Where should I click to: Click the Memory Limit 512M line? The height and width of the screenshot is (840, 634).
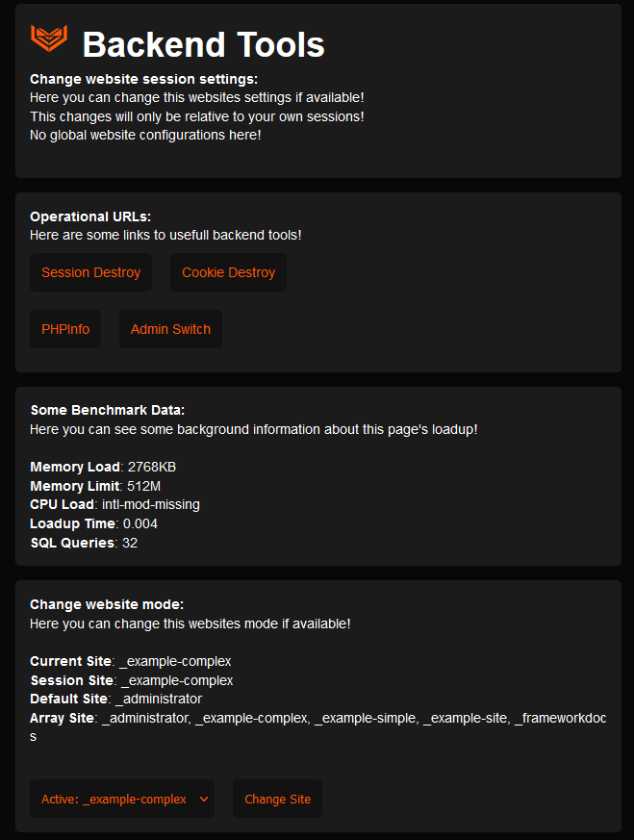pyautogui.click(x=95, y=486)
